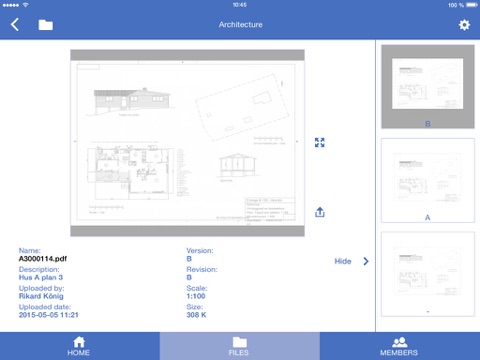This screenshot has height=360, width=480.
Task: Expand drawing to fullscreen
Action: (x=320, y=142)
